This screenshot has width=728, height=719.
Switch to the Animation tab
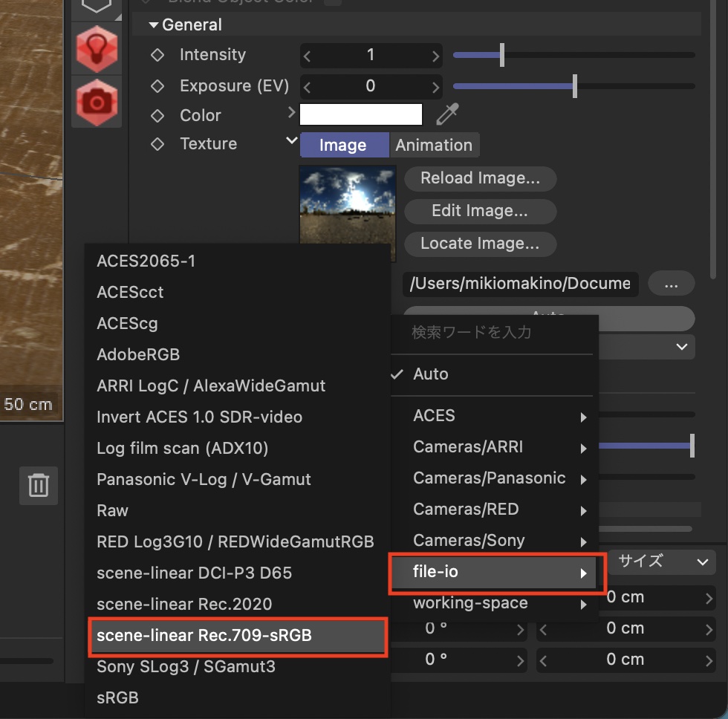(x=434, y=145)
